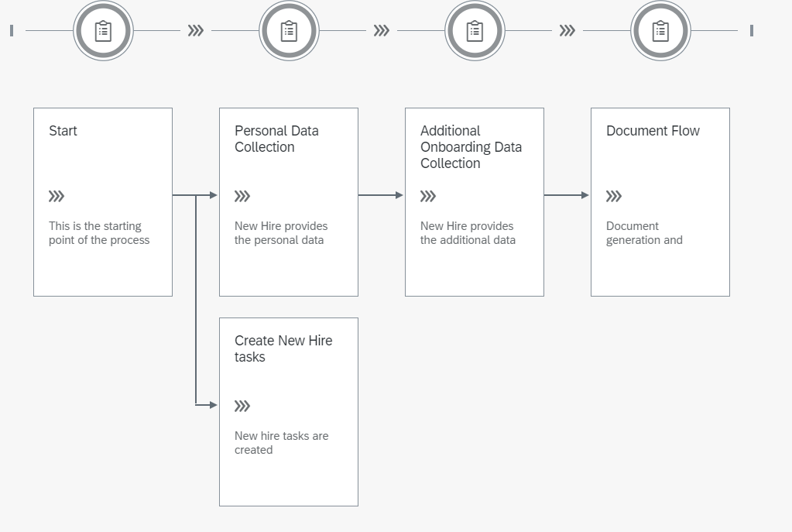This screenshot has width=792, height=532.
Task: Click the clipboard lane icon above Start
Action: pos(103,31)
